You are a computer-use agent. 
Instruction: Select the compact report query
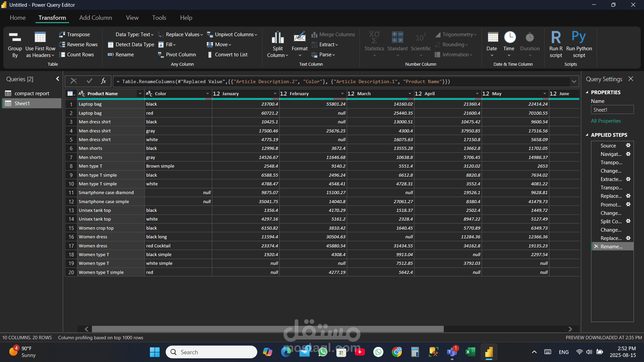click(32, 94)
